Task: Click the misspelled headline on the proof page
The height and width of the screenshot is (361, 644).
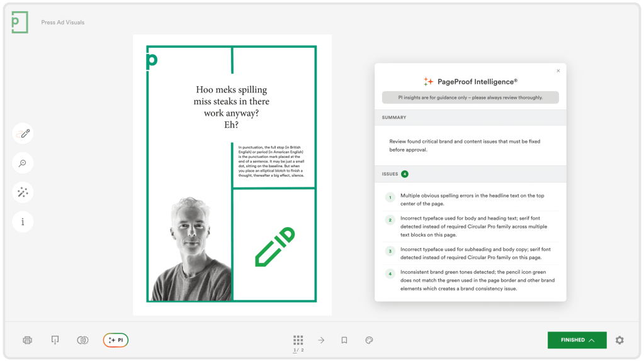Action: click(232, 107)
